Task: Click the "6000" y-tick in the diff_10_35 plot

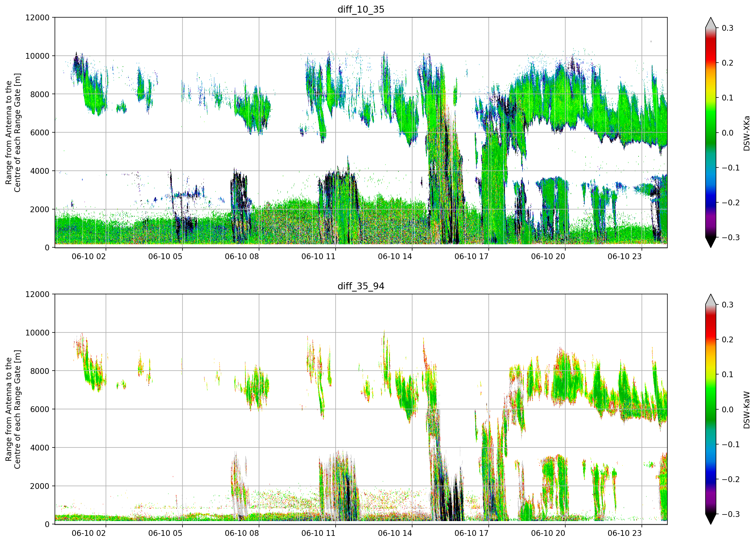Action: (x=40, y=133)
